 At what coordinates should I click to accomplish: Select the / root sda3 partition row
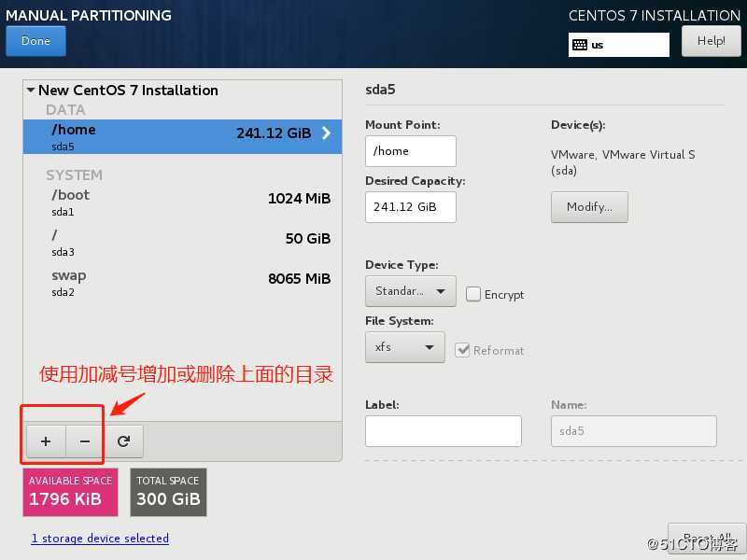point(182,243)
